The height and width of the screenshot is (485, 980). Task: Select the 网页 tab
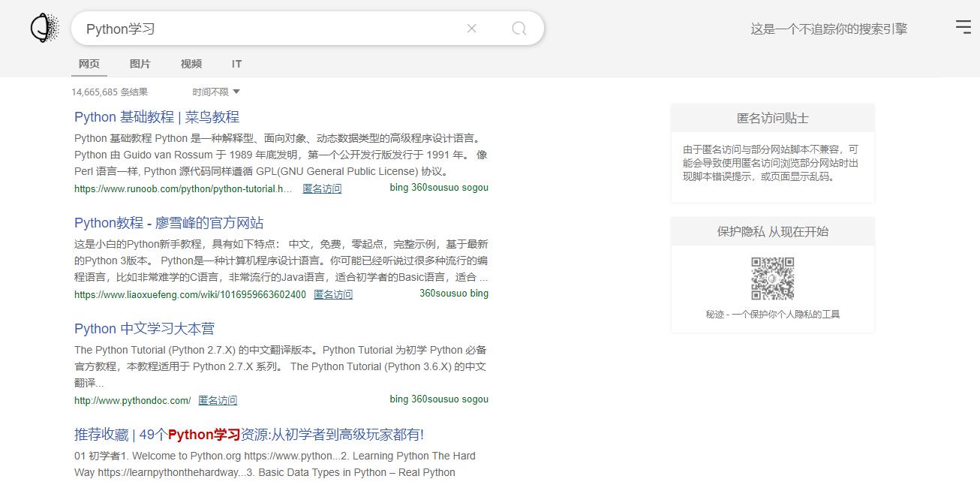[x=89, y=64]
